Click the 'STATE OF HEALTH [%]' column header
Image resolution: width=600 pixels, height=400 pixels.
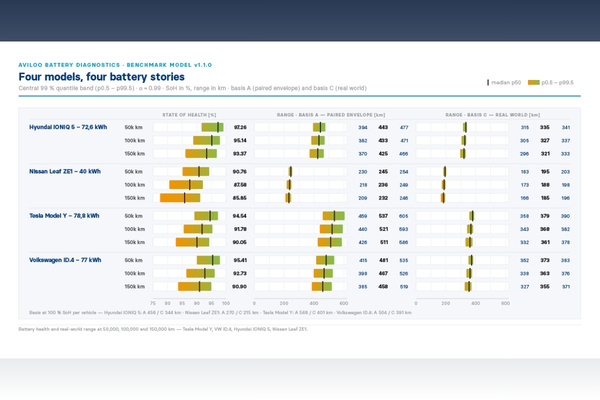(189, 115)
